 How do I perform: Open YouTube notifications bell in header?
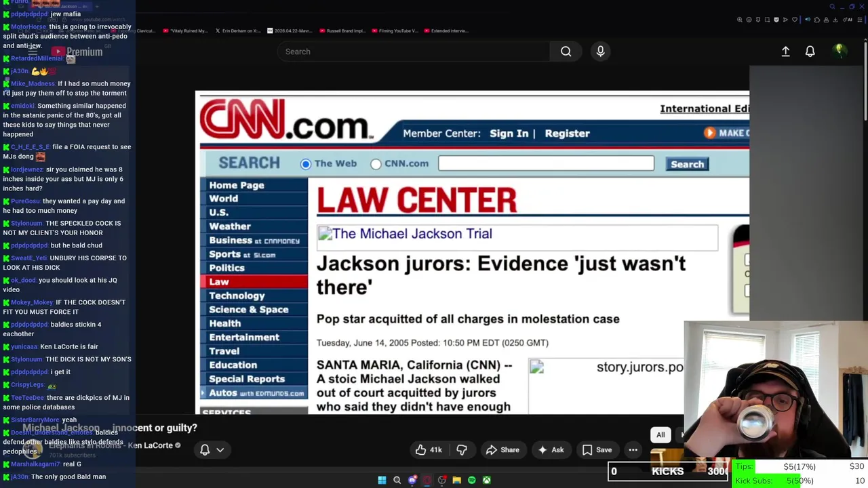810,52
